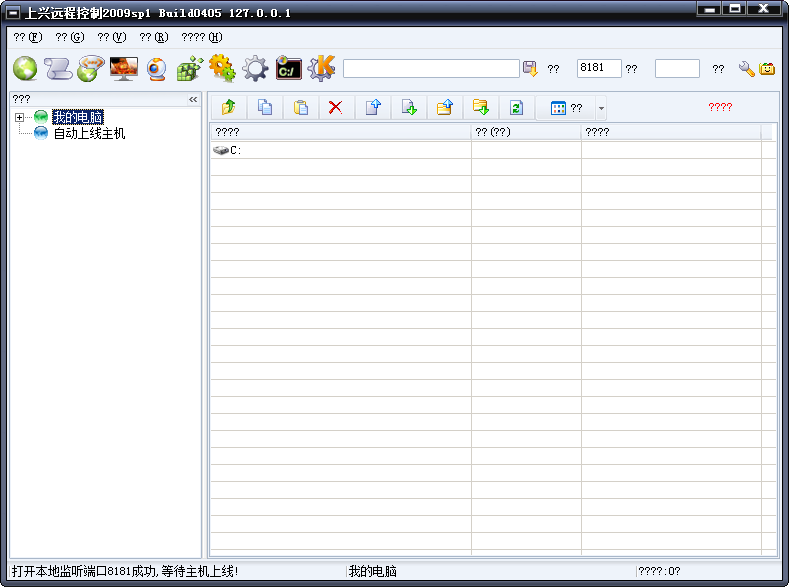789x587 pixels.
Task: Click the copy files icon in file toolbar
Action: [x=265, y=108]
